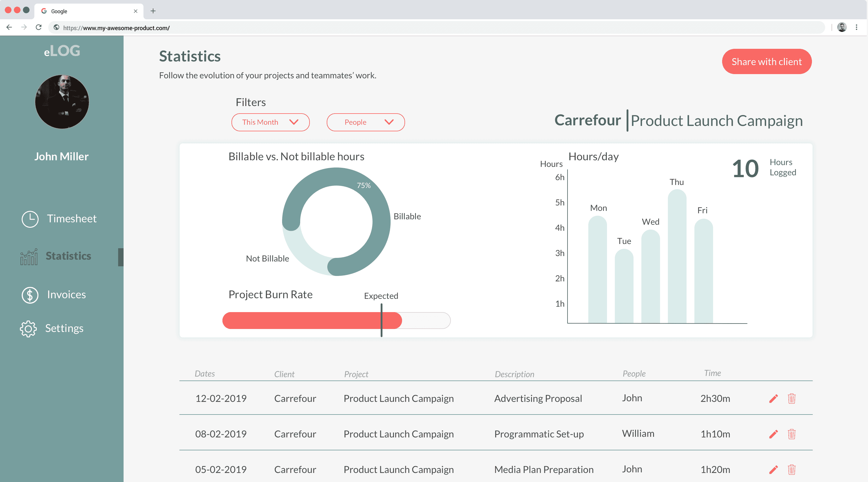Click John Miller's profile photo

pos(62,102)
